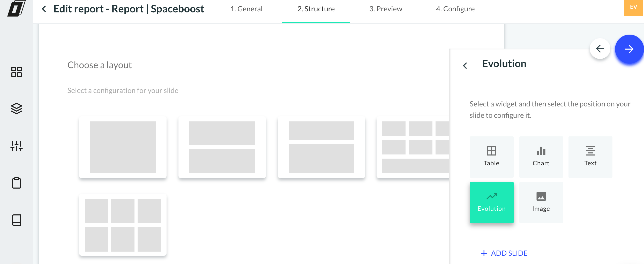Choose the six-cell grid layout

[x=123, y=225]
